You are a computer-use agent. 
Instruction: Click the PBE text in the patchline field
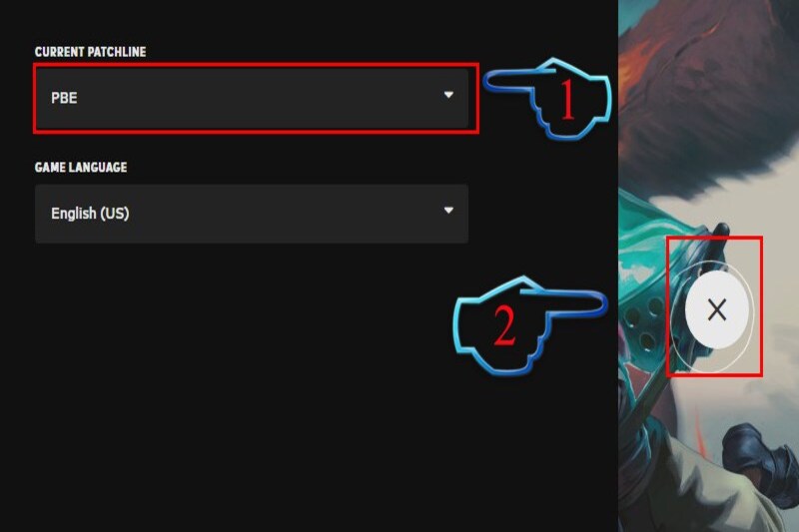pos(64,98)
